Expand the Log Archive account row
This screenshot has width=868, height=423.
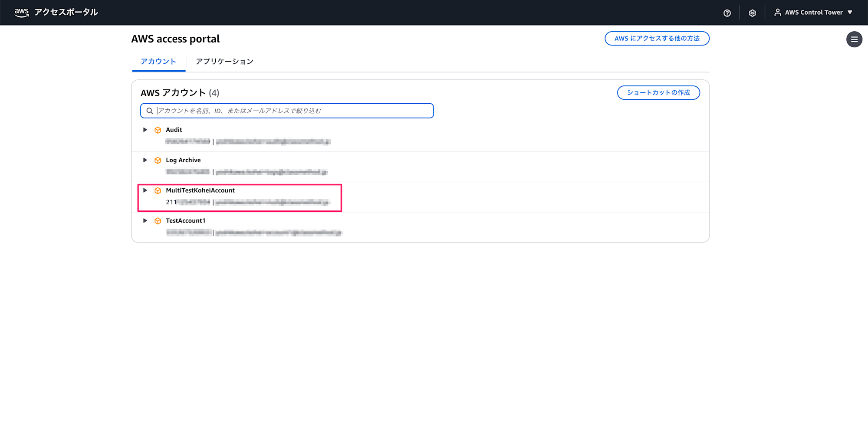(145, 160)
